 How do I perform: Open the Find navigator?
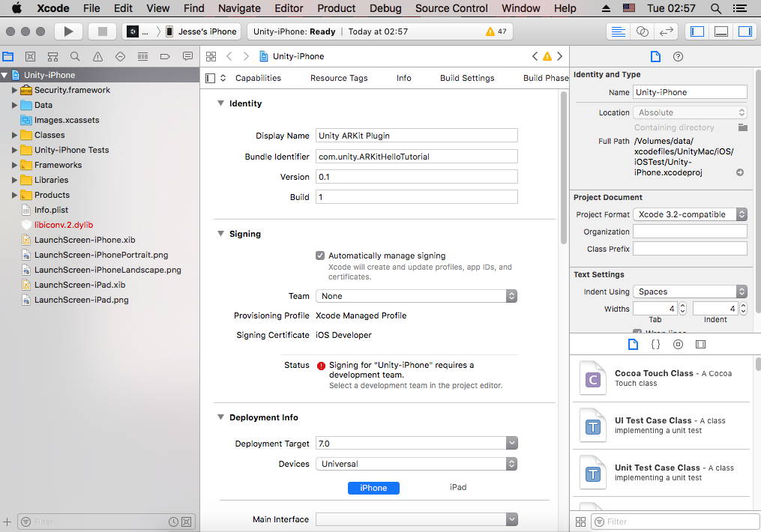pyautogui.click(x=75, y=57)
